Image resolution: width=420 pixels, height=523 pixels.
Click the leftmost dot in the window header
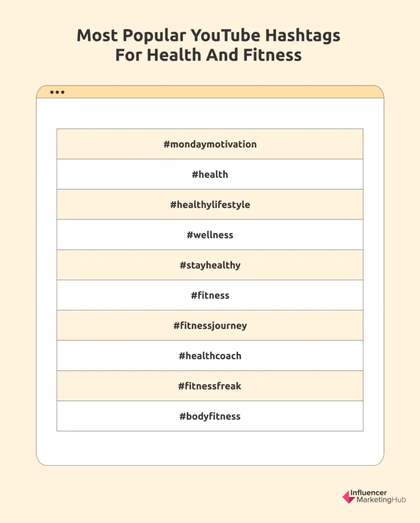[52, 92]
